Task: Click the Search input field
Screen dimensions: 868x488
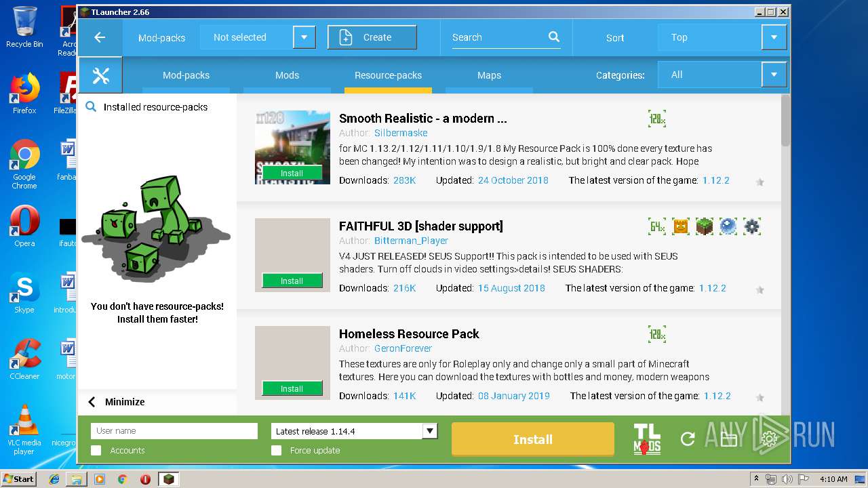Action: click(498, 37)
